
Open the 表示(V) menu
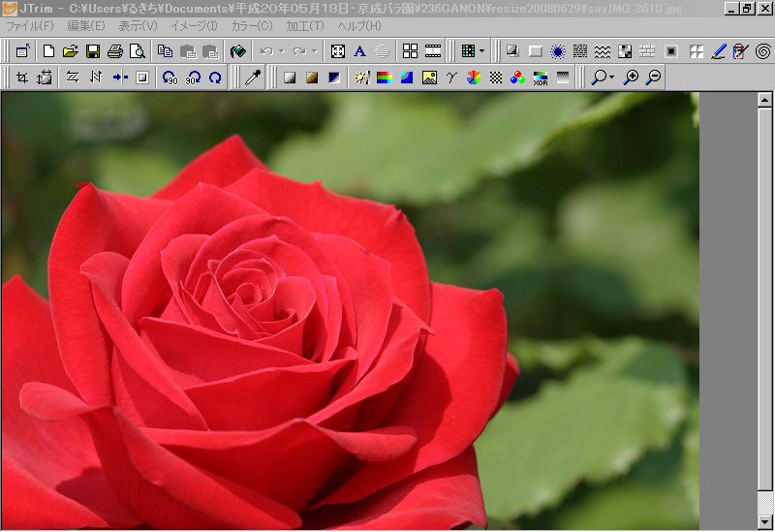138,26
